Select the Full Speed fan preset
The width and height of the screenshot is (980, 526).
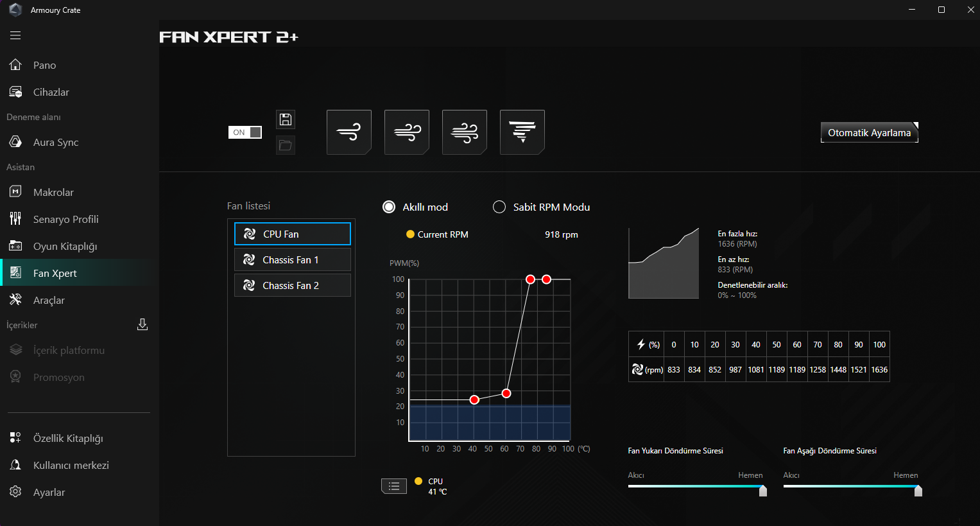[522, 132]
